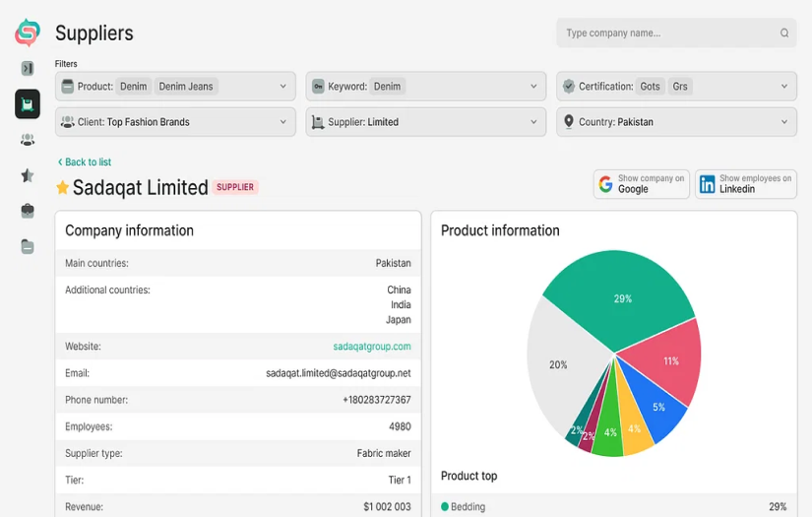
Task: Expand the Product filter dropdown
Action: point(283,87)
